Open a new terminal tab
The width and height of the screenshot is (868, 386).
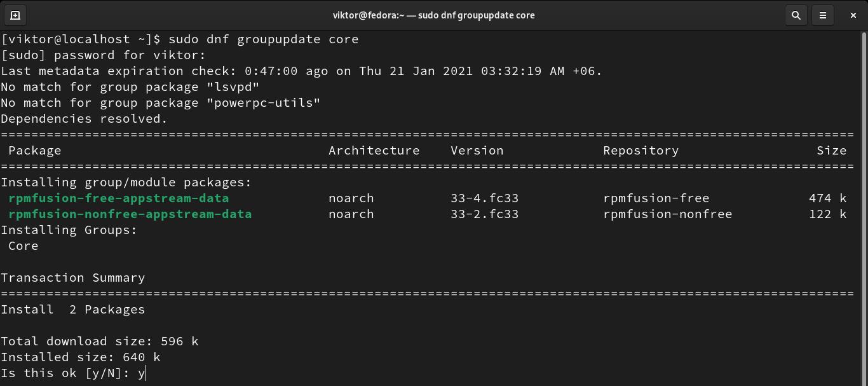pos(15,15)
